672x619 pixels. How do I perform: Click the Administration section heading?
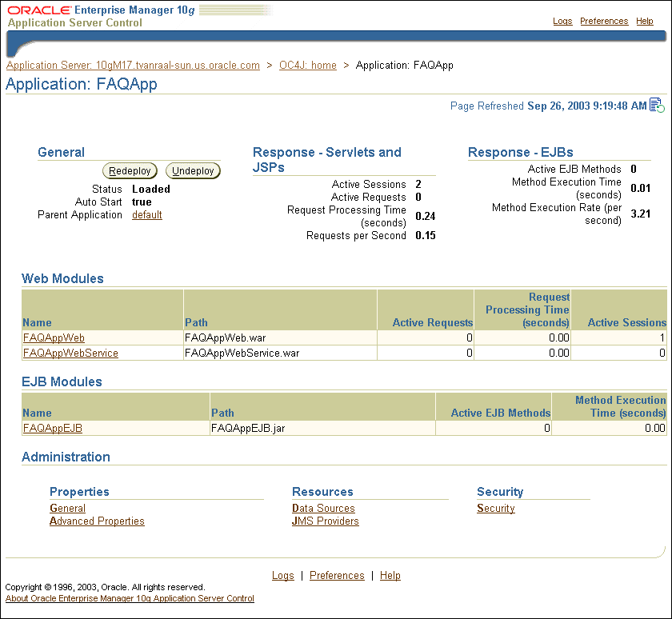tap(66, 457)
